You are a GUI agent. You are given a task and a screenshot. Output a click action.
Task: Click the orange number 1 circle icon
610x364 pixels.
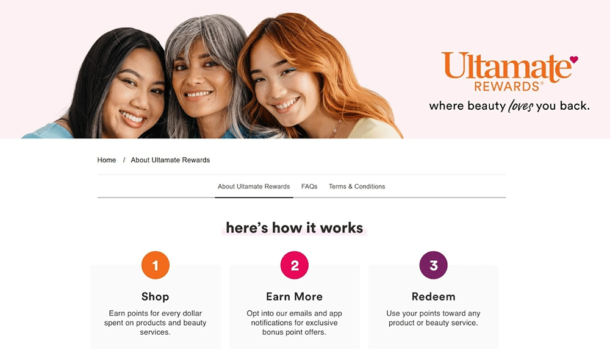pos(155,265)
